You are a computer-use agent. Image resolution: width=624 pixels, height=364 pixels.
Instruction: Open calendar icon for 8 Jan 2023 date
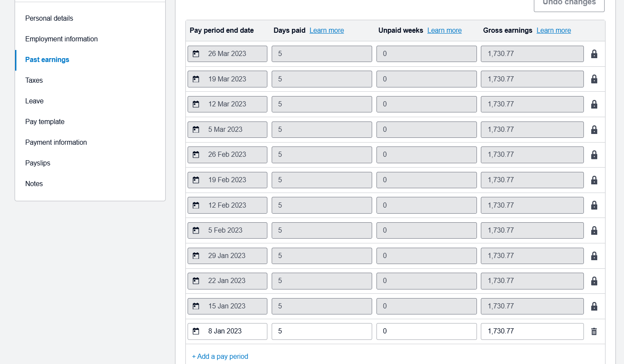[x=196, y=331]
